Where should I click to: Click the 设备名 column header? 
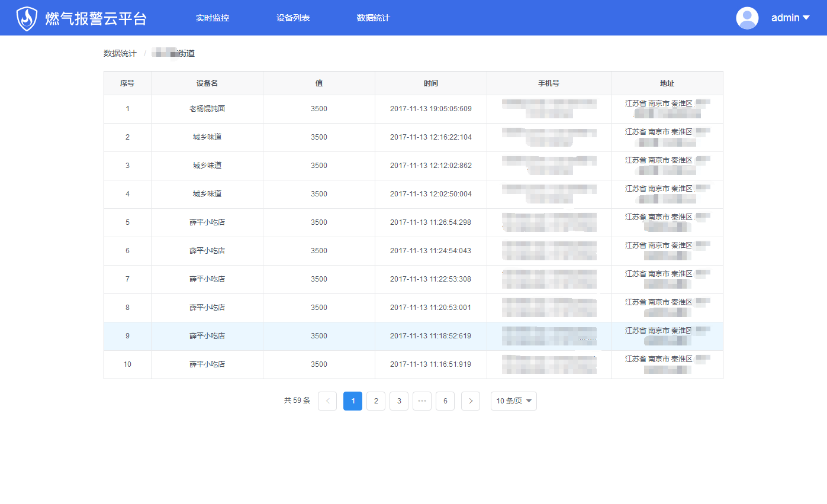pyautogui.click(x=207, y=83)
